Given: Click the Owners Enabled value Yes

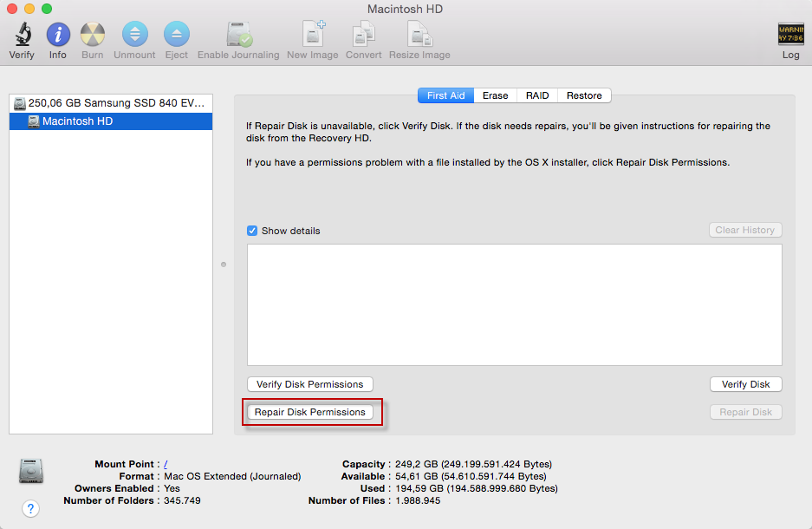Looking at the screenshot, I should (172, 488).
